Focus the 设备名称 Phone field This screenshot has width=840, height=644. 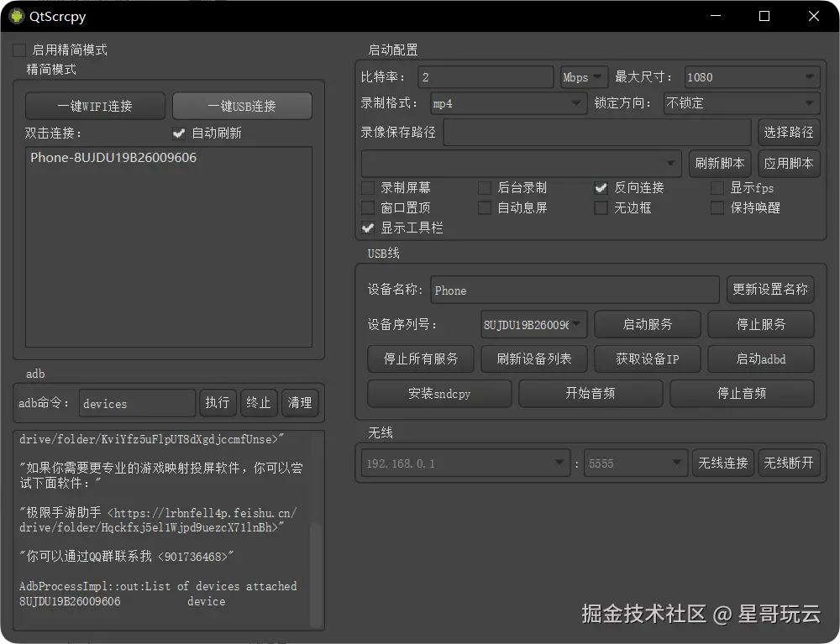click(x=575, y=291)
